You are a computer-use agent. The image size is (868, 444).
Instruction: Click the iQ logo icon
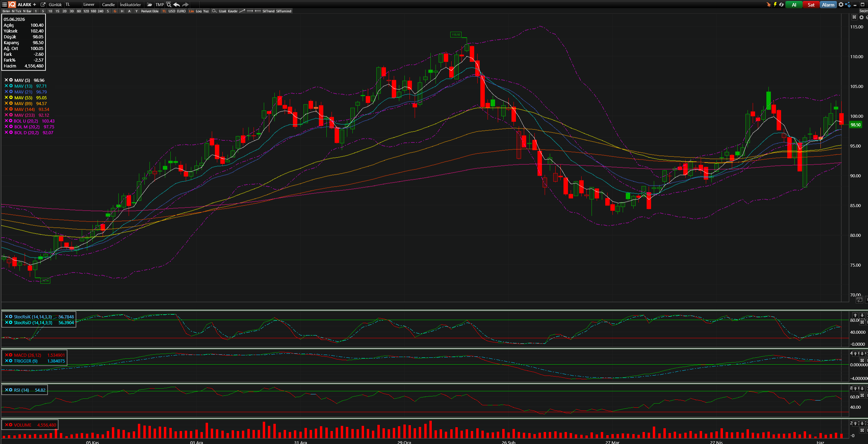[x=12, y=4]
